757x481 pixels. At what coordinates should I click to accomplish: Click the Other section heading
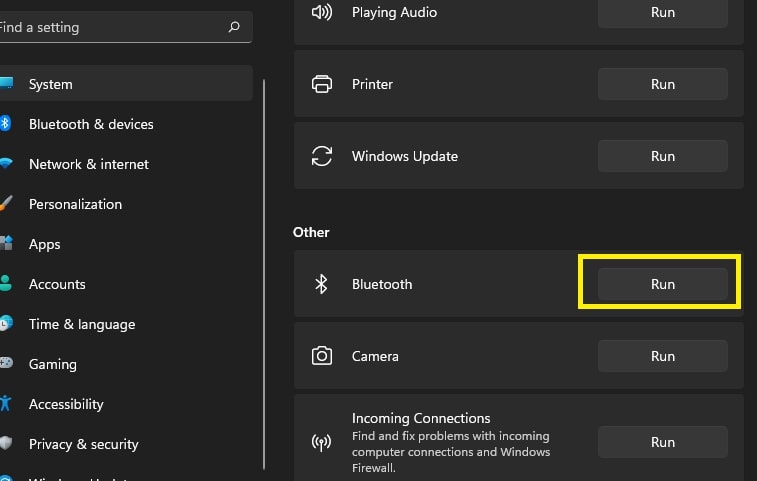311,232
